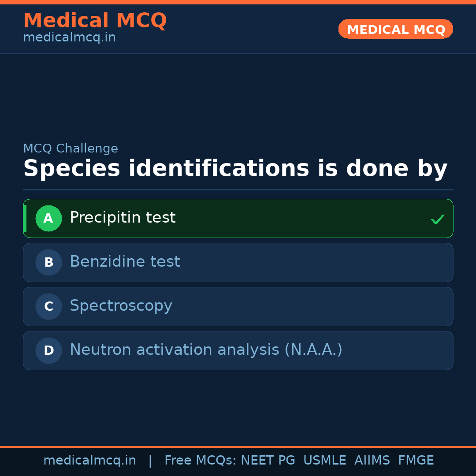The image size is (476, 476).
Task: Click the B letter badge icon
Action: [48, 262]
